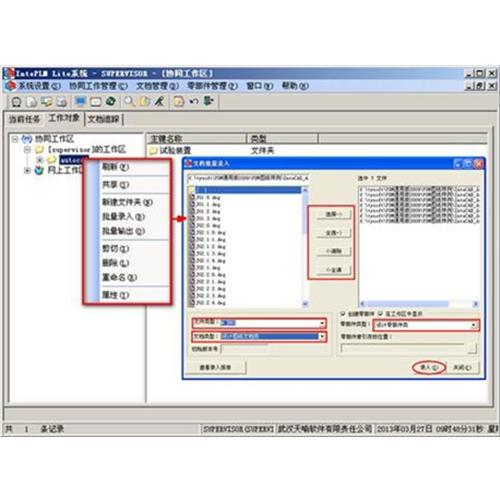
Task: Open the 文档管理 menu
Action: pos(157,86)
